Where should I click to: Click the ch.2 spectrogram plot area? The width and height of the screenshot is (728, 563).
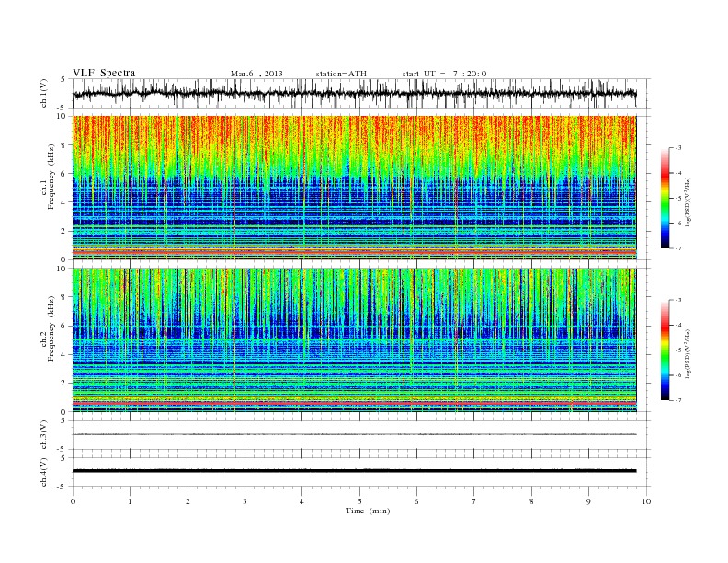click(x=354, y=340)
